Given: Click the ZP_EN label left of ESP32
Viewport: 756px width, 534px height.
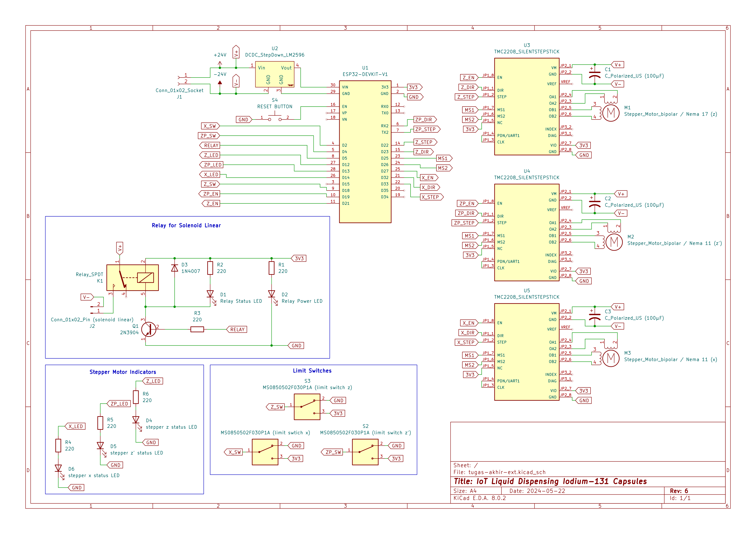Looking at the screenshot, I should coord(209,194).
